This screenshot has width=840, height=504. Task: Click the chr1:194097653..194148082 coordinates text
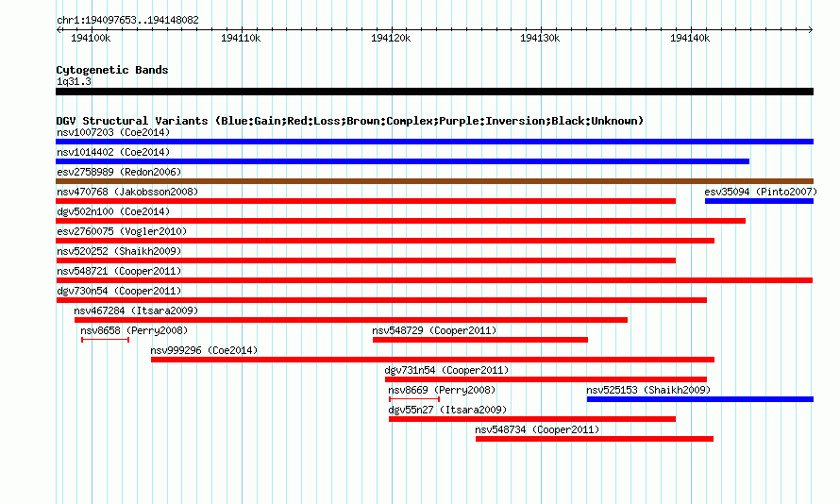127,20
